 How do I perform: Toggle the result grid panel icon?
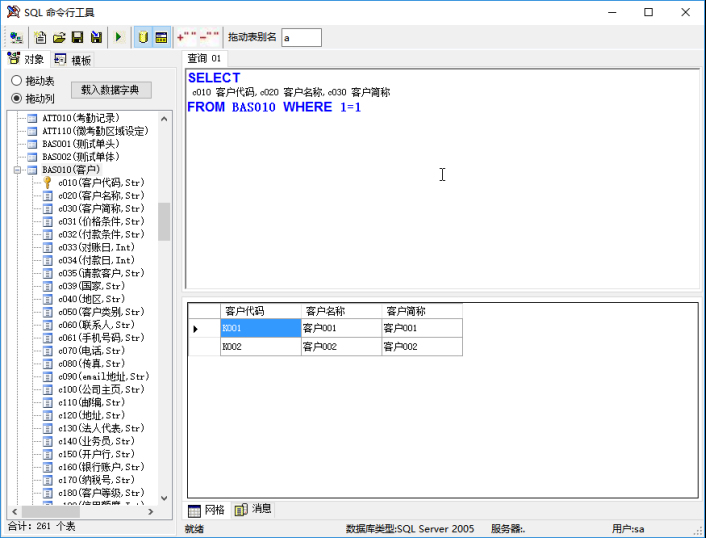161,37
